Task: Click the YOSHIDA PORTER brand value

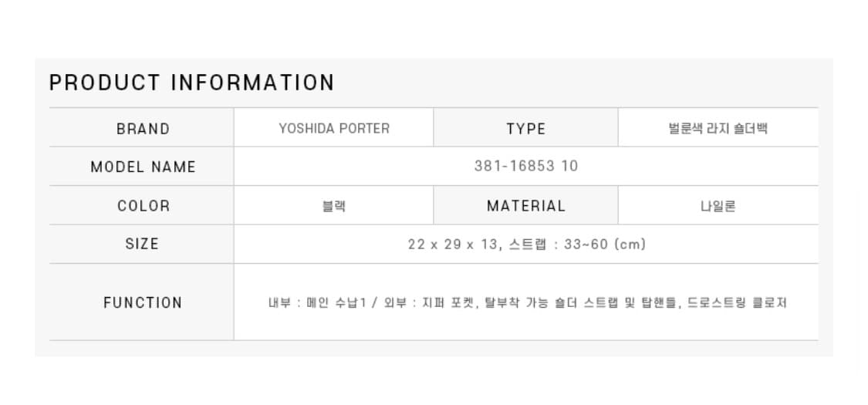Action: pos(334,128)
